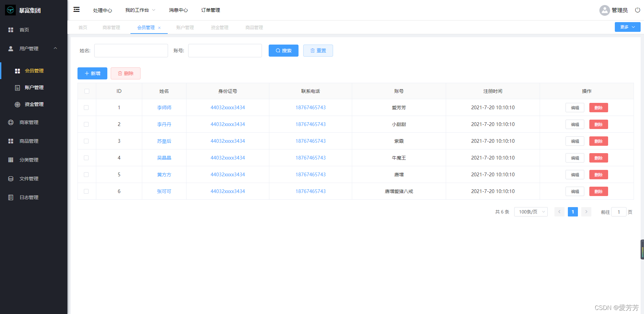Open 资金管理 in the sidebar

(34, 104)
